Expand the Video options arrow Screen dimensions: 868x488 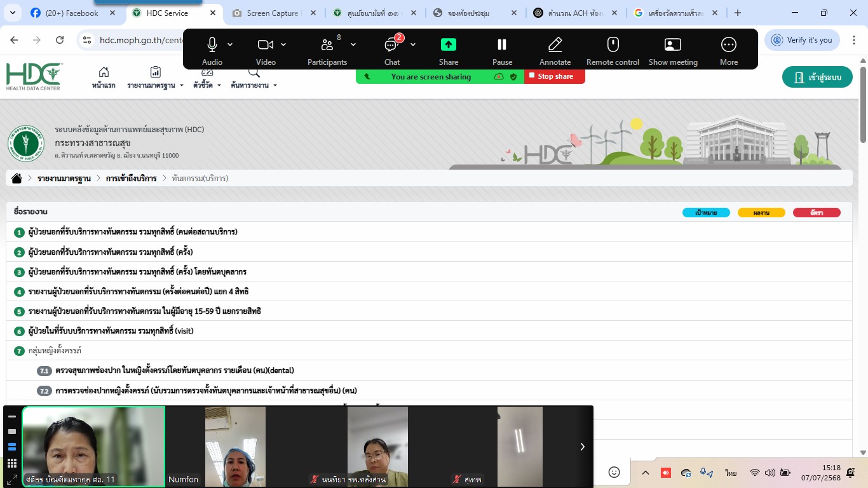click(283, 44)
